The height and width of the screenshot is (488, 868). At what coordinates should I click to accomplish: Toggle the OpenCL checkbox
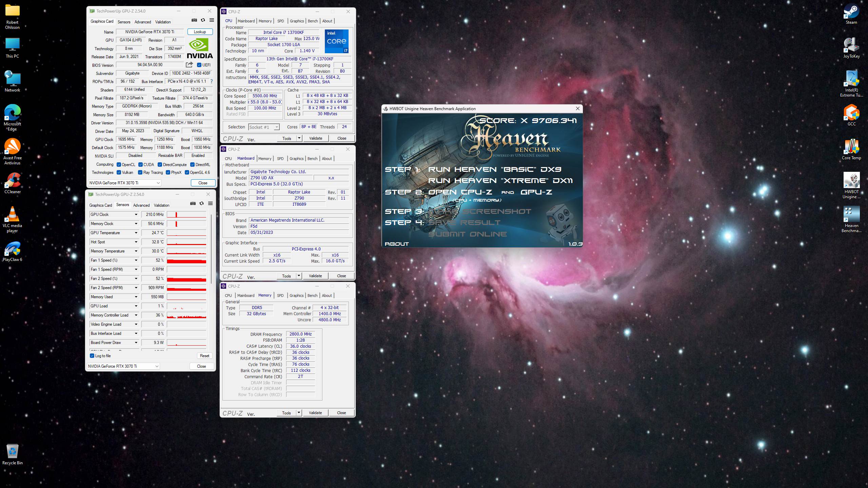point(119,165)
